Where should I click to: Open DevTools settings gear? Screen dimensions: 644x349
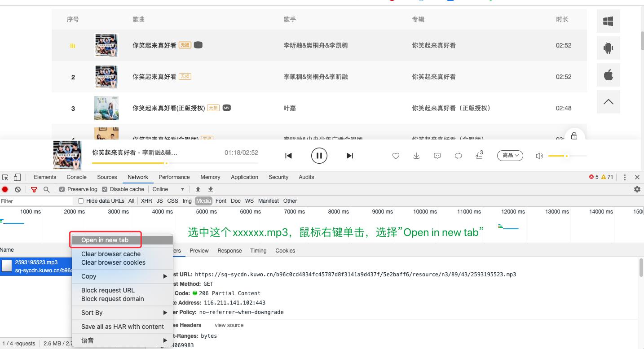click(x=638, y=189)
